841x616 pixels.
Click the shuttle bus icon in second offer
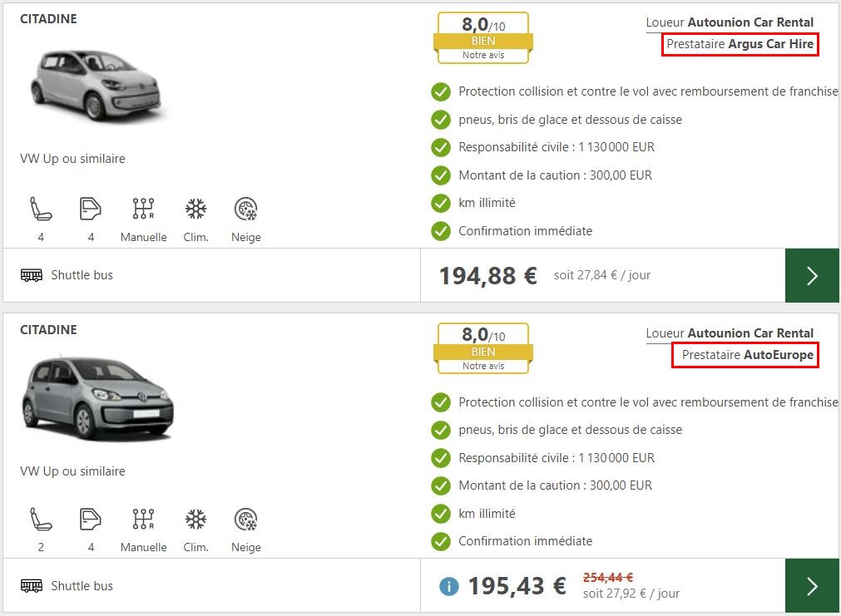[32, 586]
